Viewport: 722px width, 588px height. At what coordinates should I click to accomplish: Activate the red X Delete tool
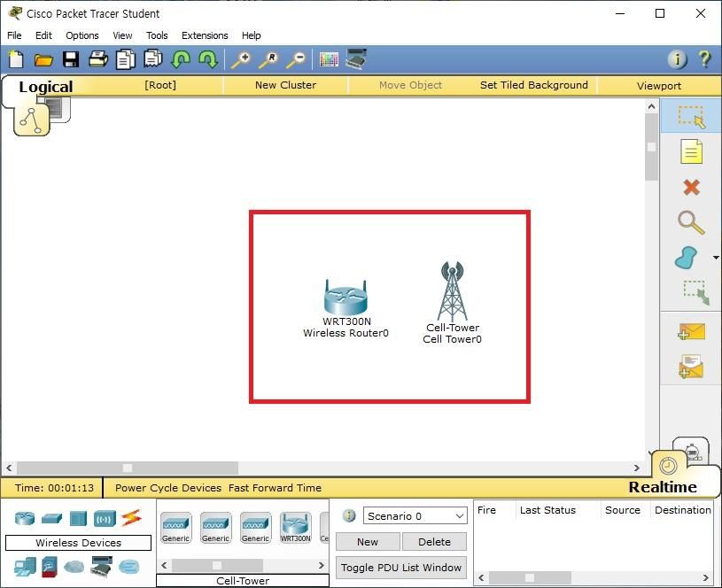pyautogui.click(x=691, y=187)
